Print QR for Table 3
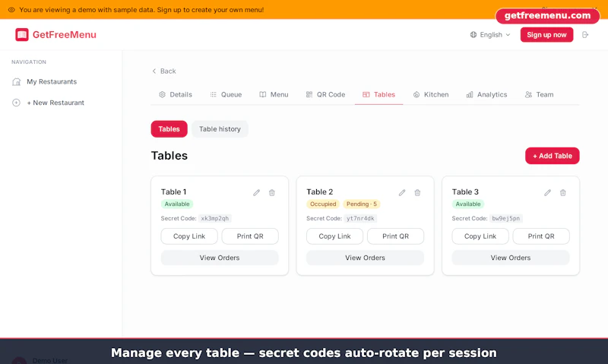Viewport: 608px width, 364px height. pyautogui.click(x=541, y=236)
